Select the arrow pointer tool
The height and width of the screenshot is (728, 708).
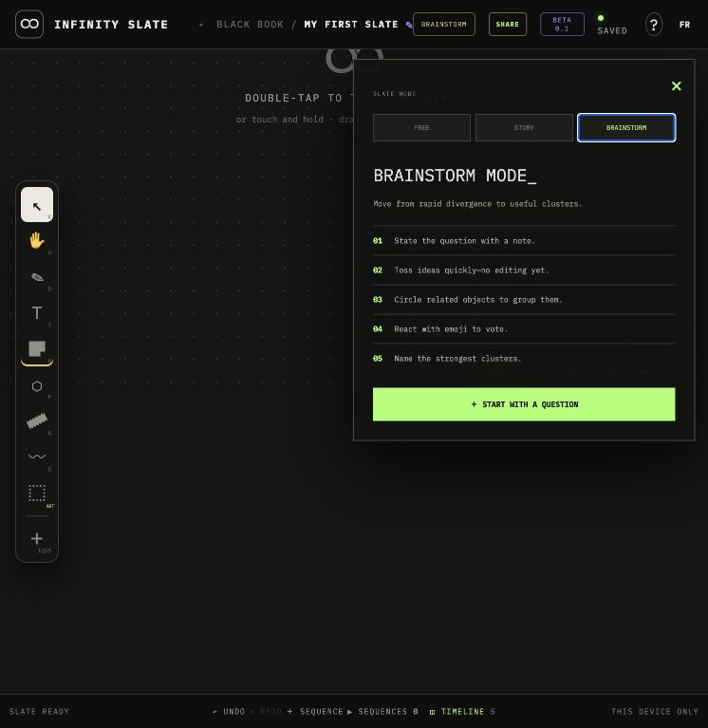[37, 205]
